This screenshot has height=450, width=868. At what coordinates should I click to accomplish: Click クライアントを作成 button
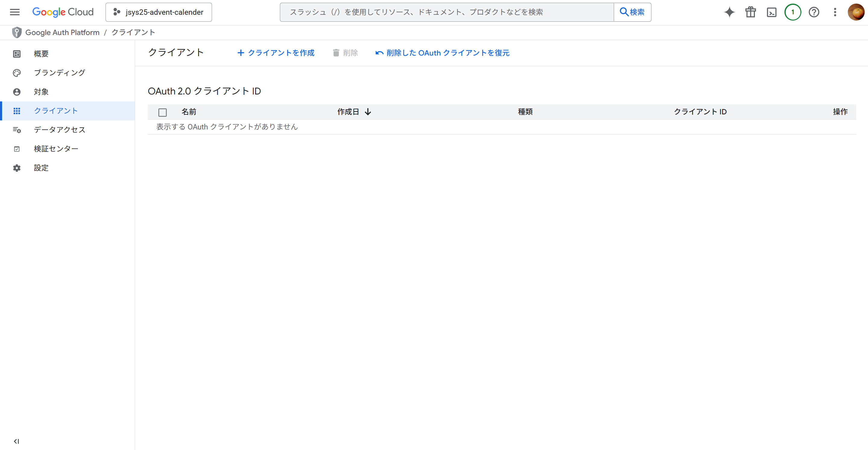coord(276,53)
